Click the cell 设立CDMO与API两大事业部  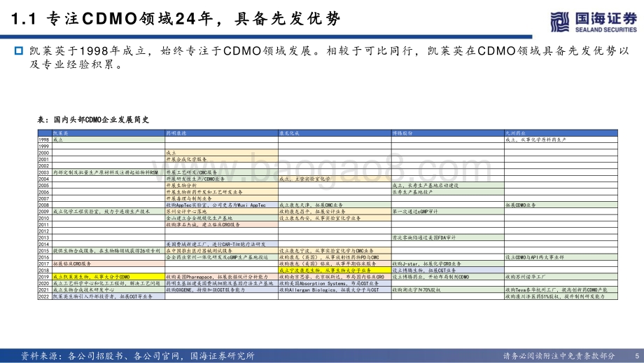point(561,257)
